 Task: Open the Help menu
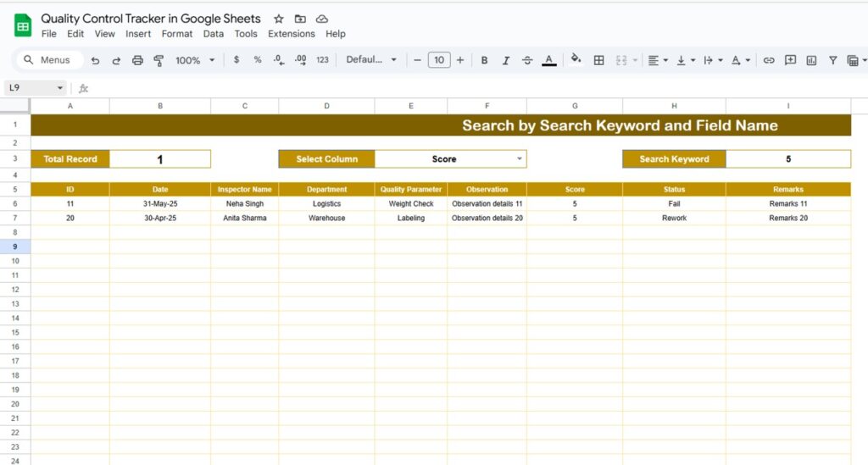click(336, 34)
